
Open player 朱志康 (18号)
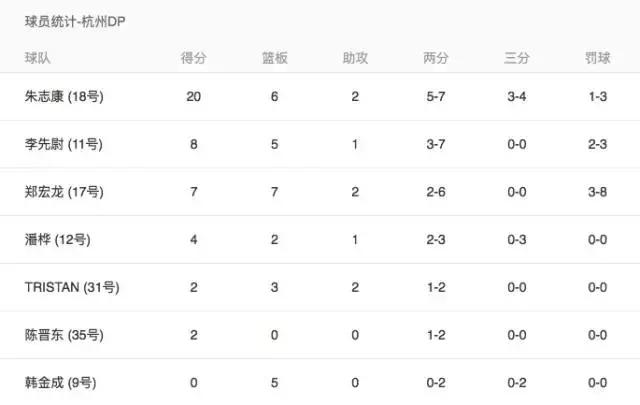click(x=66, y=98)
